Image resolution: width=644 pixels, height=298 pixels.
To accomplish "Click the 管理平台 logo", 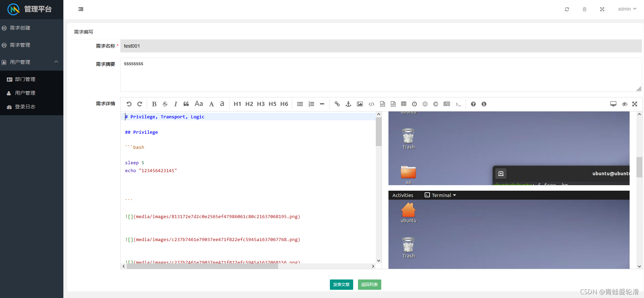I will [30, 9].
